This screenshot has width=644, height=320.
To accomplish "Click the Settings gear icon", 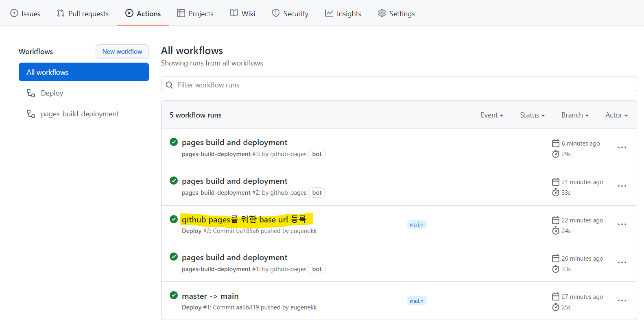I will click(382, 13).
